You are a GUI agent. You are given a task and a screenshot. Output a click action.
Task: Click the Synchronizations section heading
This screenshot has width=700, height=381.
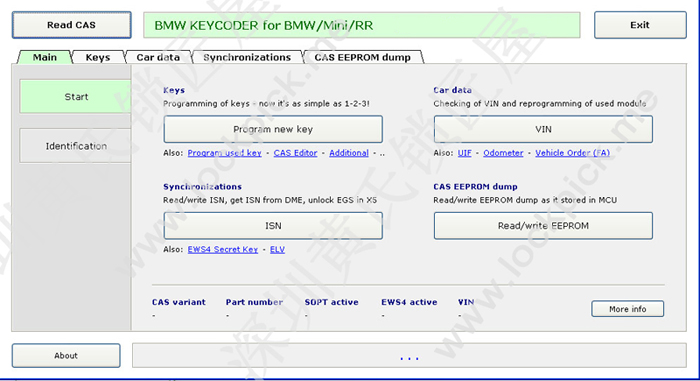click(x=202, y=186)
